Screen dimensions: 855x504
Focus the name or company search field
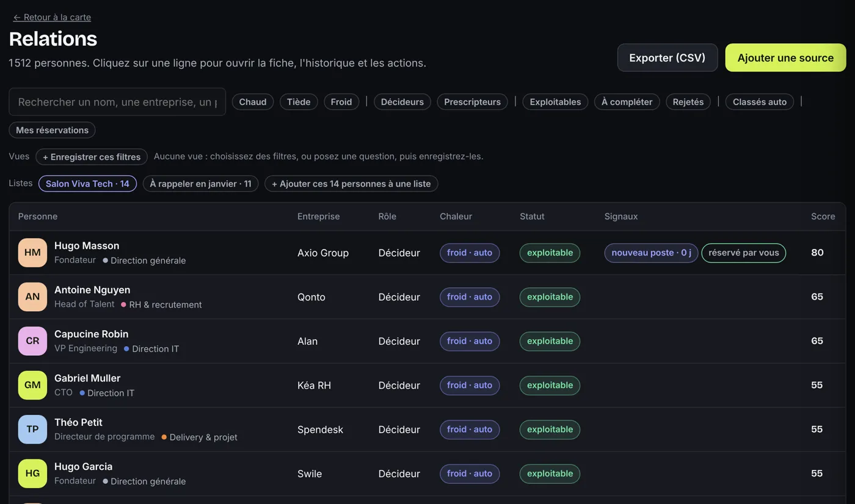pos(117,102)
